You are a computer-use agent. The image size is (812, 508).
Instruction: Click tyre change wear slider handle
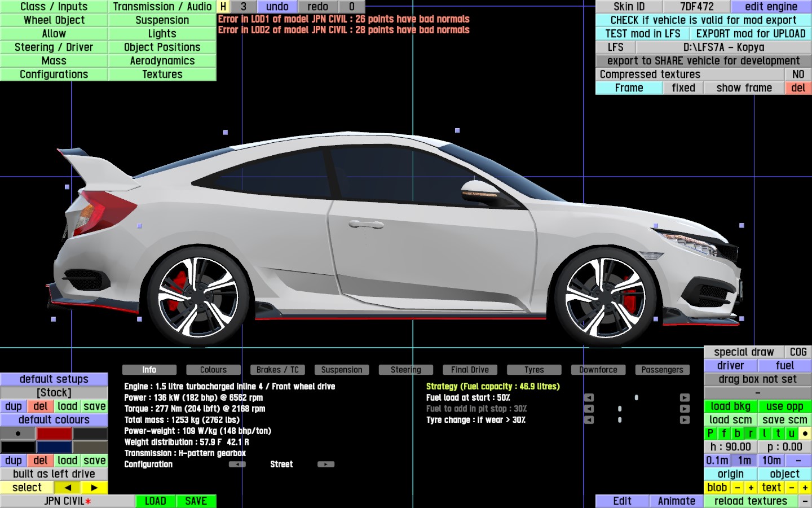[620, 420]
